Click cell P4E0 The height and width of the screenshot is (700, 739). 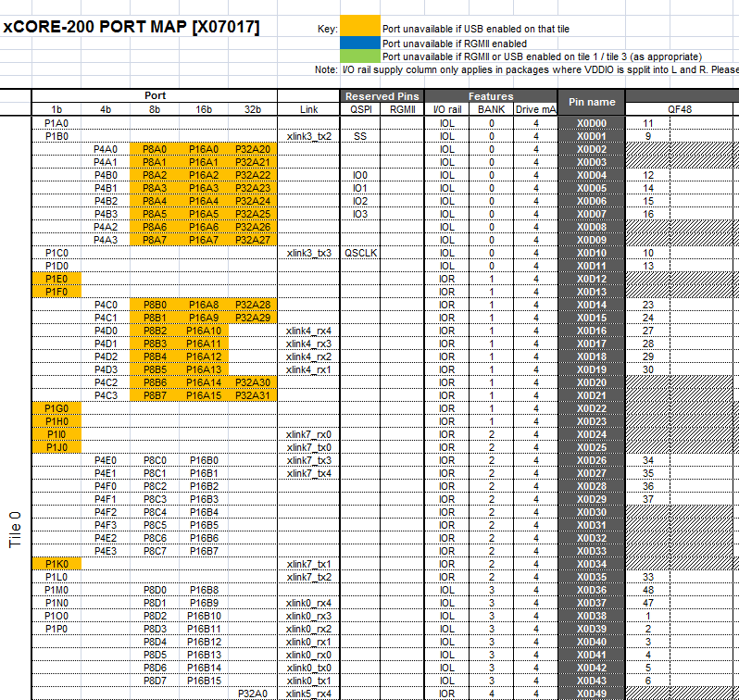click(106, 460)
